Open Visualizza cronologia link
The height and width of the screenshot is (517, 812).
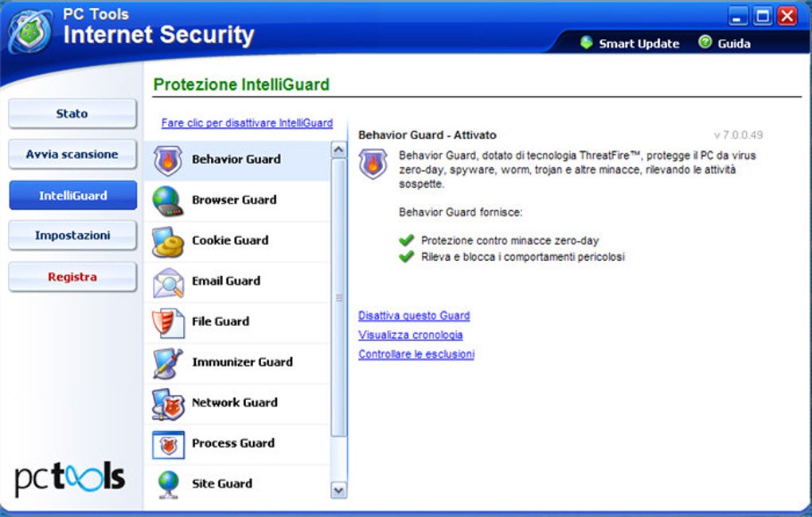click(410, 335)
